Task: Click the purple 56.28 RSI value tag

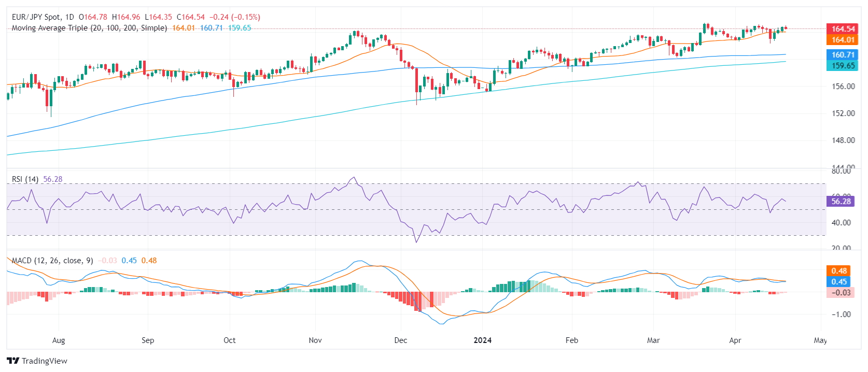Action: click(x=841, y=202)
